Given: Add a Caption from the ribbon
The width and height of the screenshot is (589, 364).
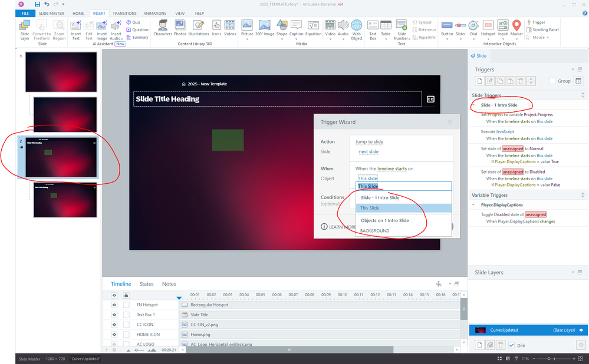Looking at the screenshot, I should coord(296,28).
